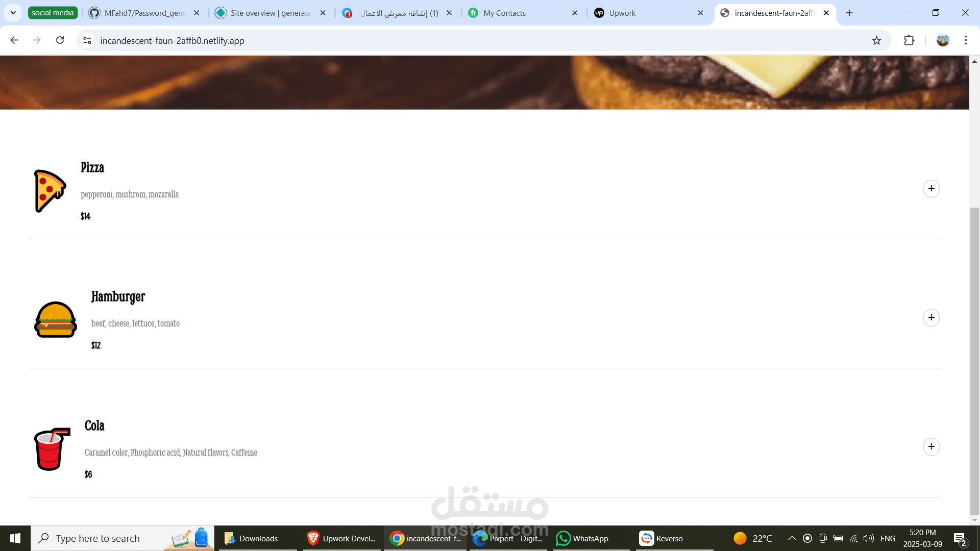Show hidden system tray icons
The height and width of the screenshot is (551, 980).
tap(792, 538)
